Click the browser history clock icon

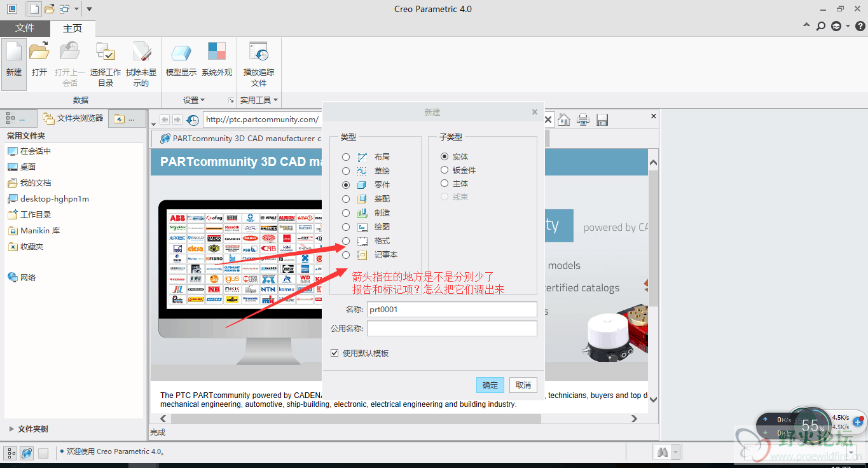(191, 120)
